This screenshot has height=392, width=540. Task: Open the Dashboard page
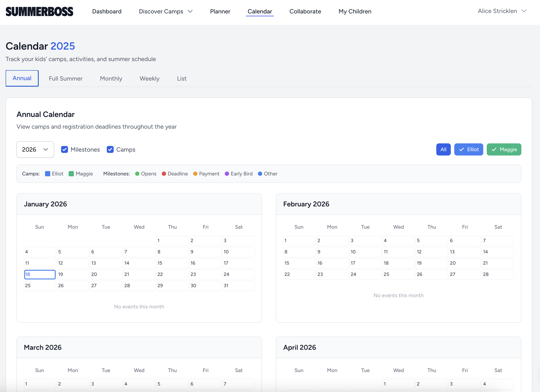(x=107, y=11)
